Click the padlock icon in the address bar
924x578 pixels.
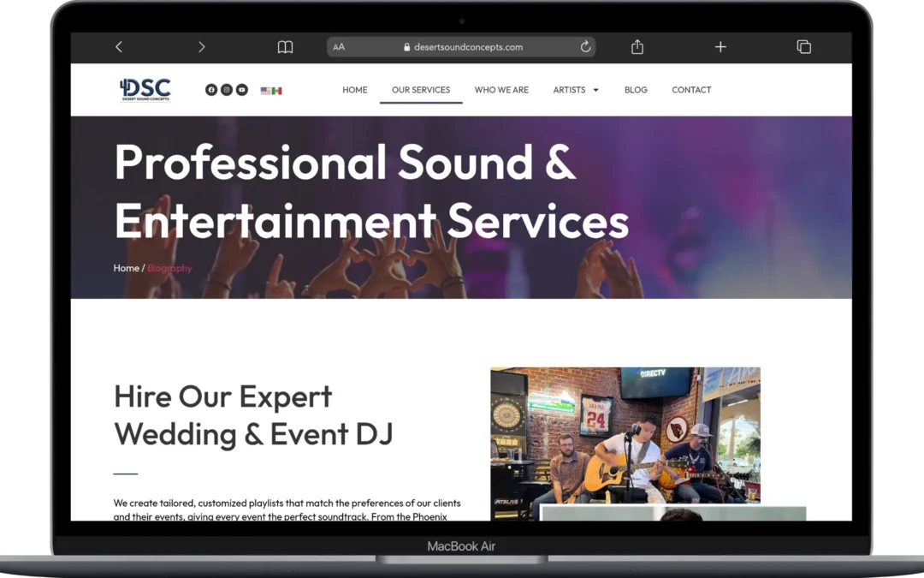[x=408, y=47]
